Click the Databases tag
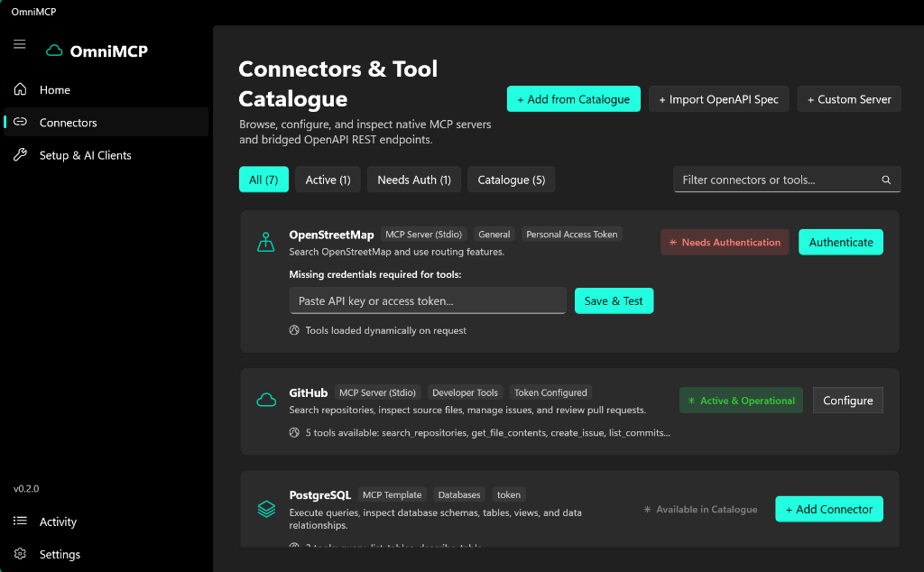924x572 pixels. tap(459, 494)
